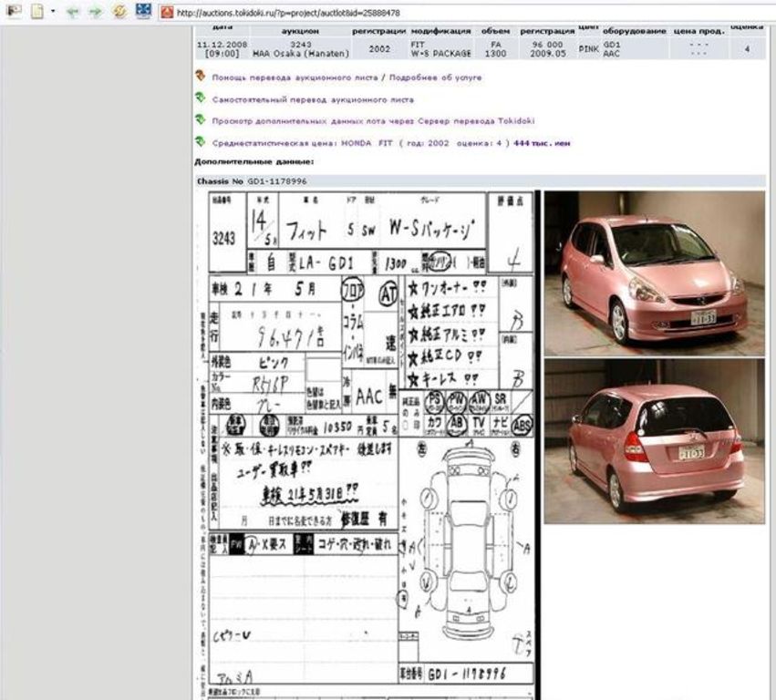Go back with the green left arrow
This screenshot has height=700, width=776.
coord(73,11)
